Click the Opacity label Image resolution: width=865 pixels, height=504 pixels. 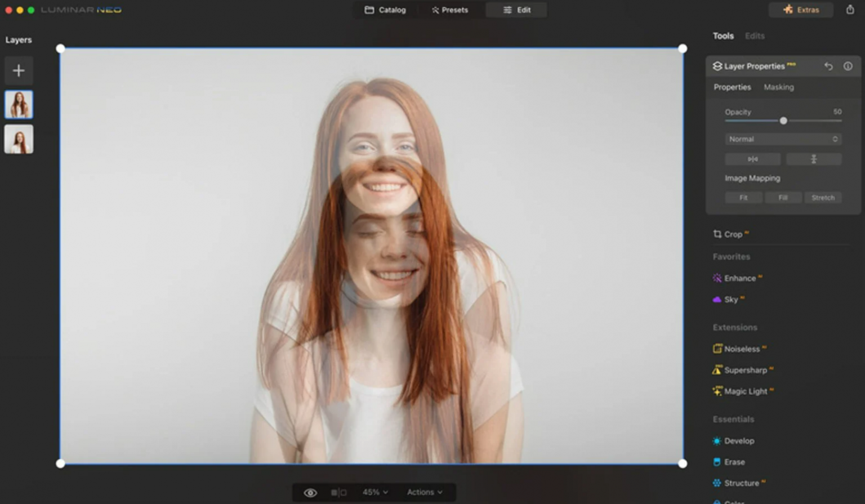point(738,112)
